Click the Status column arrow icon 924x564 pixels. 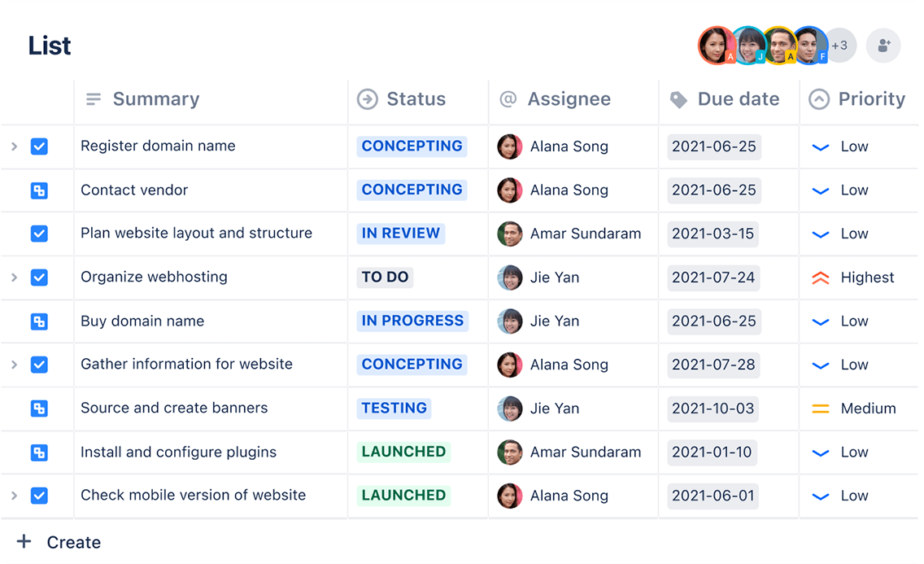point(366,98)
